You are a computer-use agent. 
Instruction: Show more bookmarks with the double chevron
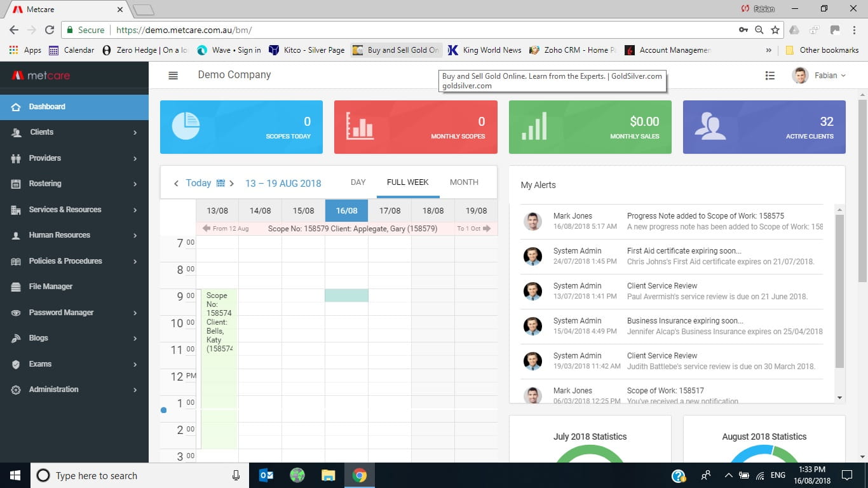(x=768, y=50)
